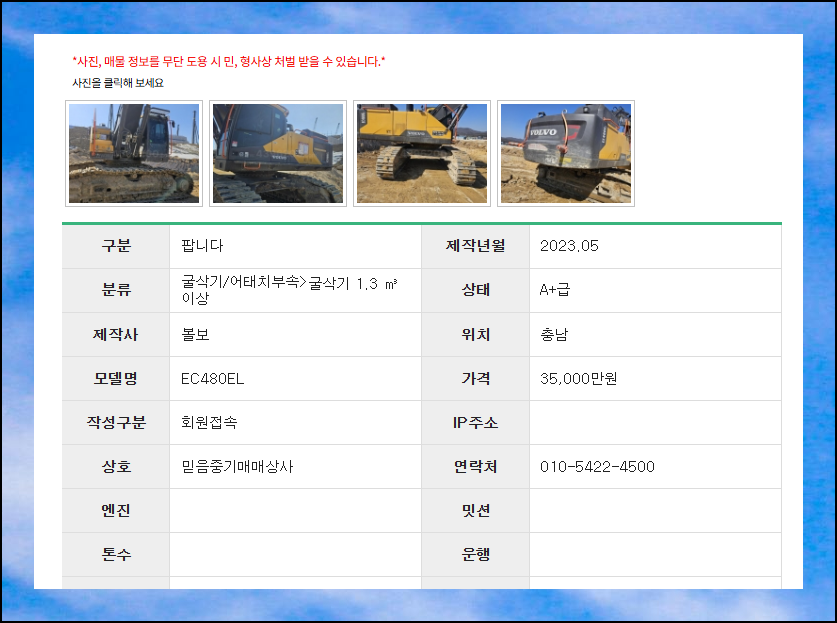Click the phone number '010-5422-4500'
Image resolution: width=837 pixels, height=623 pixels.
[597, 467]
